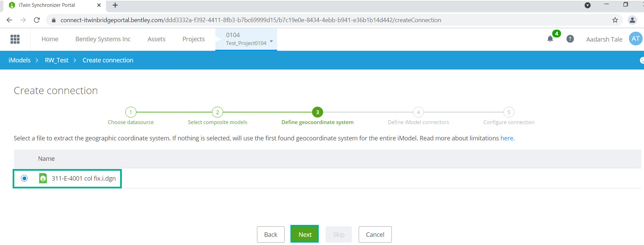Click the browser address bar URL
The width and height of the screenshot is (644, 245).
point(251,20)
